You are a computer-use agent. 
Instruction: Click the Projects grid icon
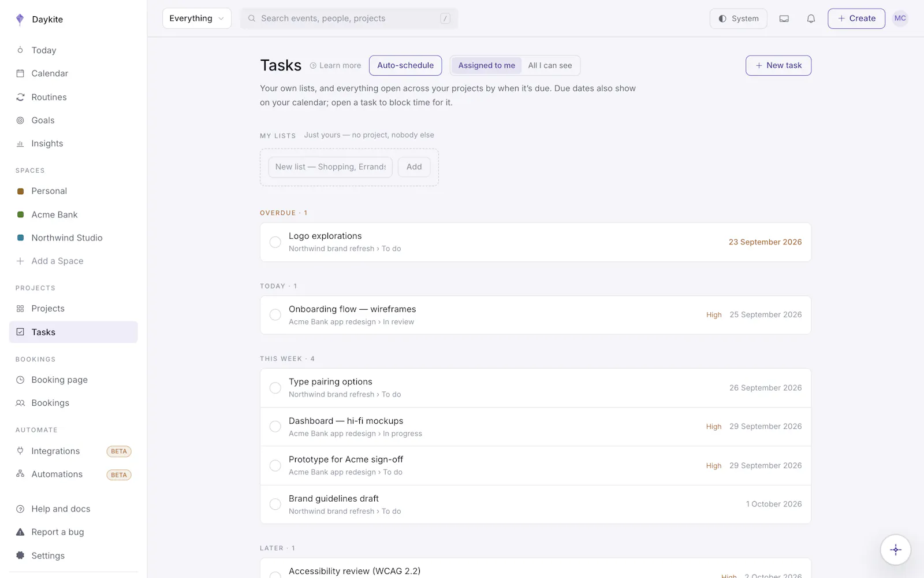[20, 309]
